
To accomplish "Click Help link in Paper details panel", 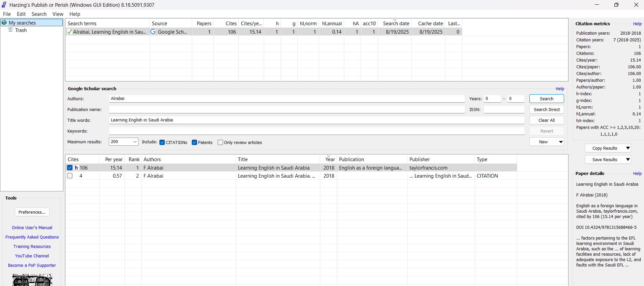I will 637,174.
